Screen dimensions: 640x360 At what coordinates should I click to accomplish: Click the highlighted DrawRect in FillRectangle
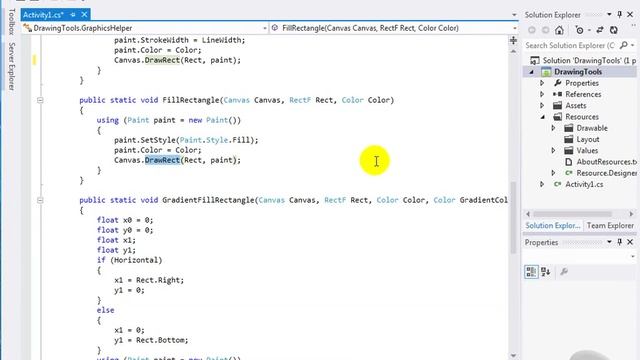pyautogui.click(x=162, y=160)
